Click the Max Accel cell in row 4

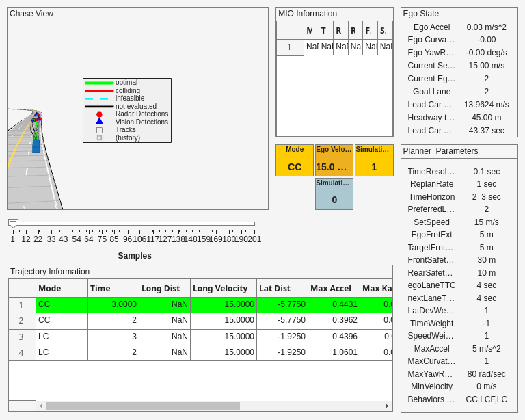pyautogui.click(x=334, y=353)
